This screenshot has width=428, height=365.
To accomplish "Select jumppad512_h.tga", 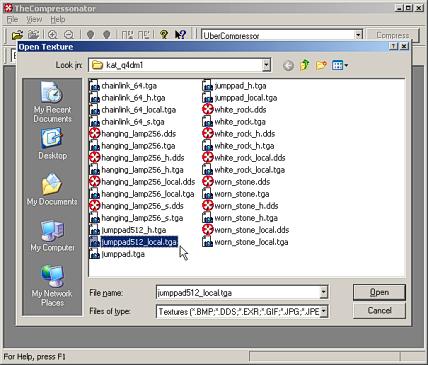I will coord(134,230).
